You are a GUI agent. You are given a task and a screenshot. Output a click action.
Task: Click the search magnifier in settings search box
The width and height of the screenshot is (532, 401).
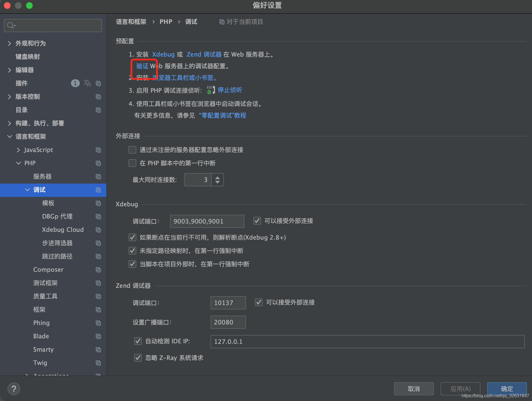coord(11,25)
